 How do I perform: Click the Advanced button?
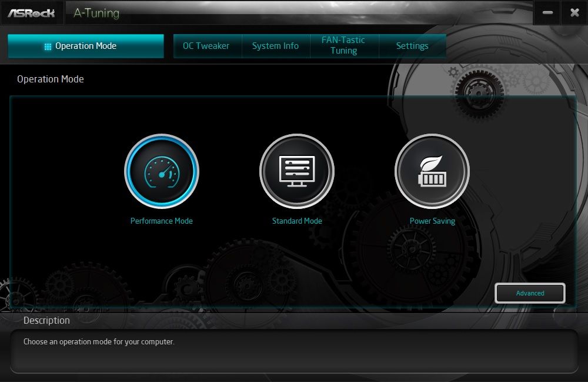(x=530, y=293)
